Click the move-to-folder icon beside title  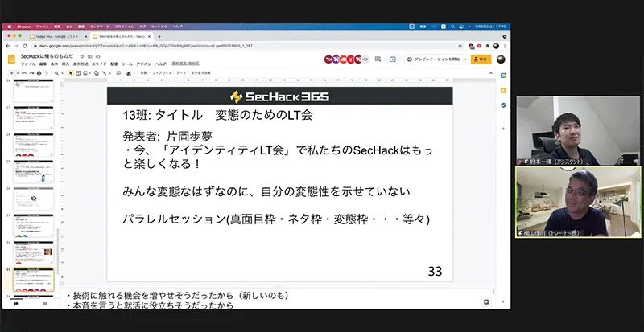pyautogui.click(x=89, y=56)
